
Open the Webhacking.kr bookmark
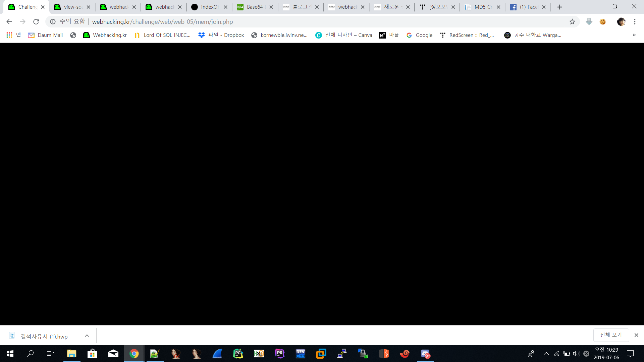[x=105, y=35]
